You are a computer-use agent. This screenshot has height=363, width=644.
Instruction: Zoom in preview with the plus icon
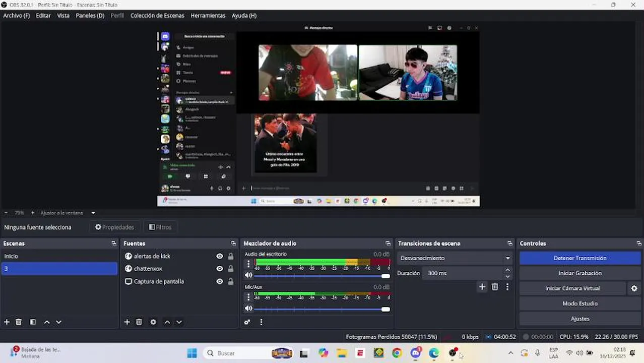33,213
